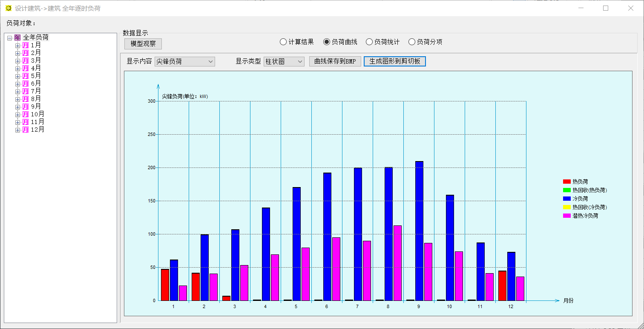Click the blue 冷负荷 legend swatch

[566, 199]
